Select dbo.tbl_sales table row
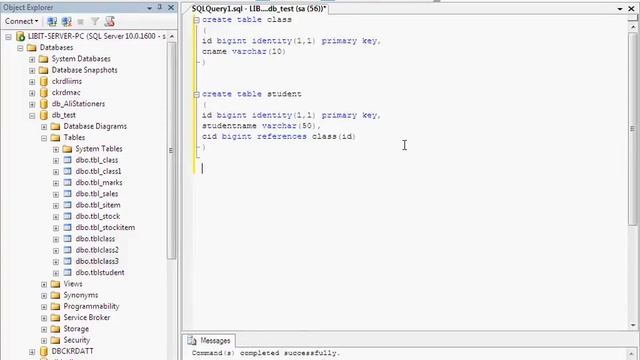This screenshot has height=360, width=640. click(97, 194)
